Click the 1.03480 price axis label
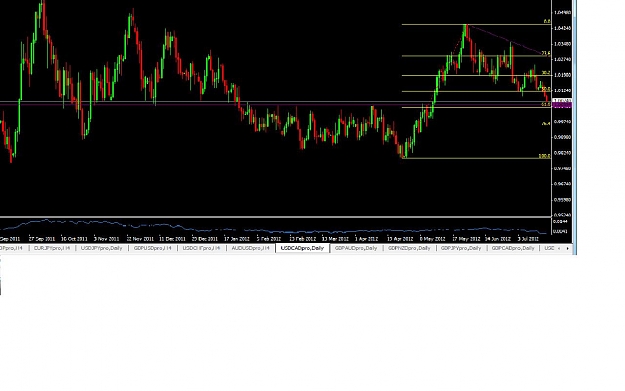This screenshot has height=391, width=625. (x=562, y=44)
